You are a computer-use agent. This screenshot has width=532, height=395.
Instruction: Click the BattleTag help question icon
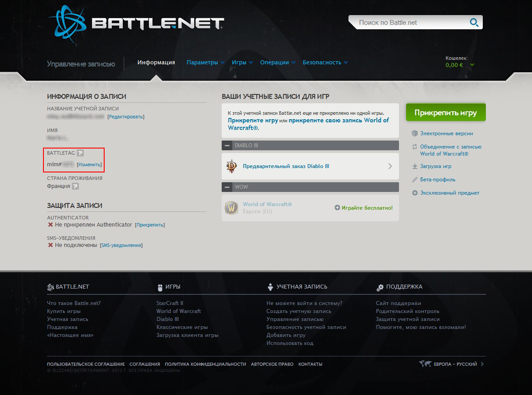click(x=80, y=153)
